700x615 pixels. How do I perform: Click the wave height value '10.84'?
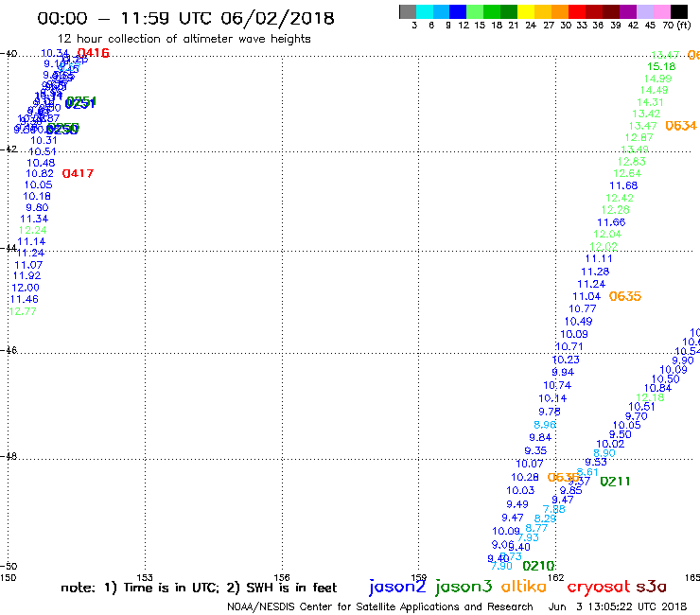coord(657,388)
